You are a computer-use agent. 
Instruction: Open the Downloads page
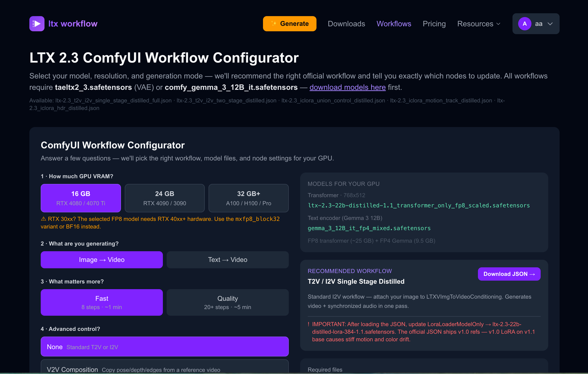[346, 24]
